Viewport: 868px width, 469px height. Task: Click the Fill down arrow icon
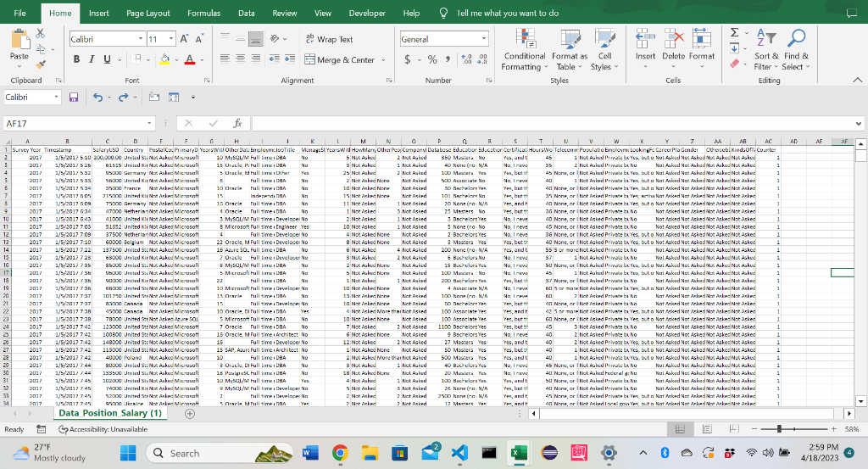735,48
